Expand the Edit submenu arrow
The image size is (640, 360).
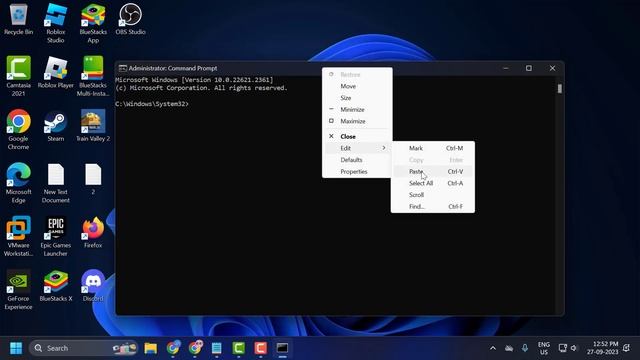click(384, 148)
